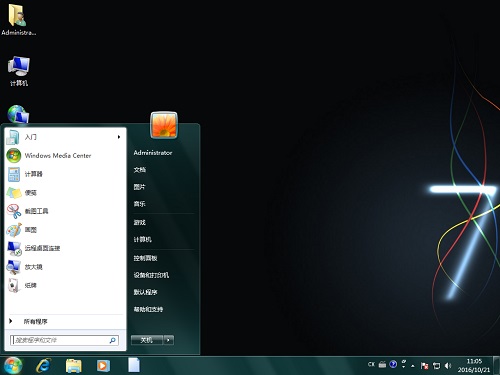Launch Windows Media Center from Start menu
The height and width of the screenshot is (375, 500).
pos(65,155)
